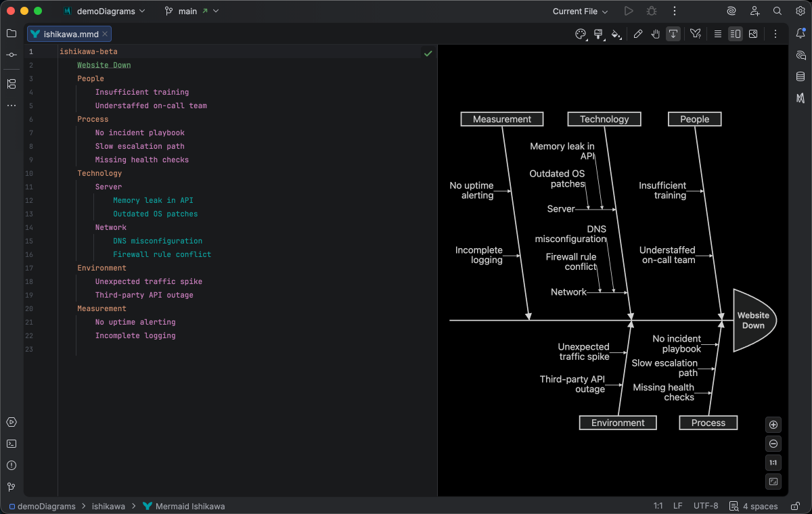Select the pencil edit tool
812x514 pixels.
pyautogui.click(x=638, y=34)
